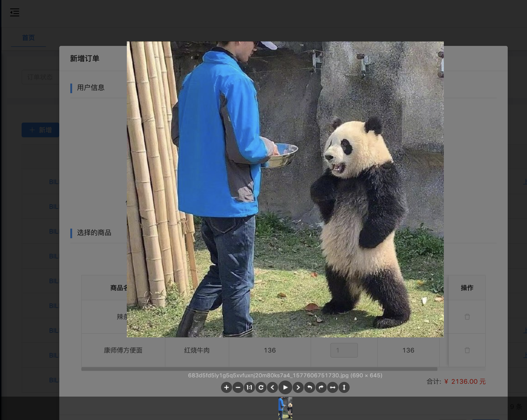
Task: Flip the image vertically
Action: click(x=344, y=387)
